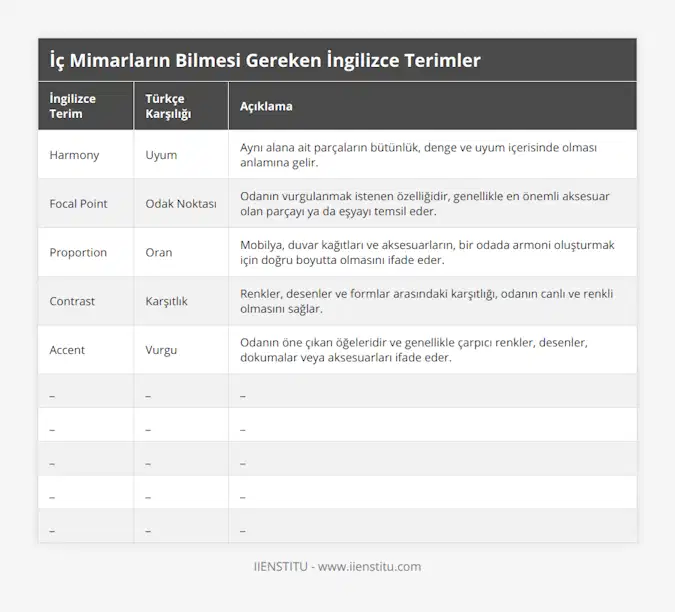Click the Harmony description starting with Aynı alana
The height and width of the screenshot is (612, 675).
click(418, 155)
